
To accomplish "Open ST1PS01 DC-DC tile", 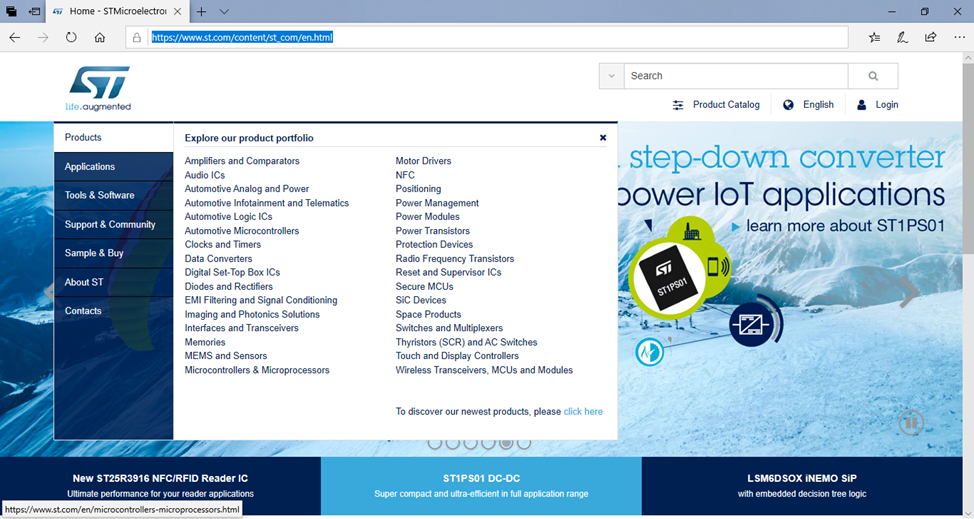I will point(481,486).
